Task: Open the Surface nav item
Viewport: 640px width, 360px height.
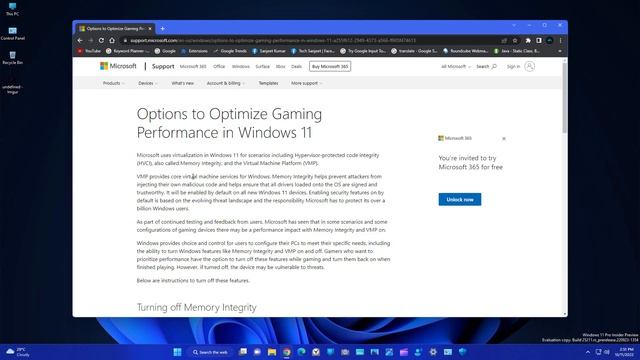Action: click(x=262, y=67)
